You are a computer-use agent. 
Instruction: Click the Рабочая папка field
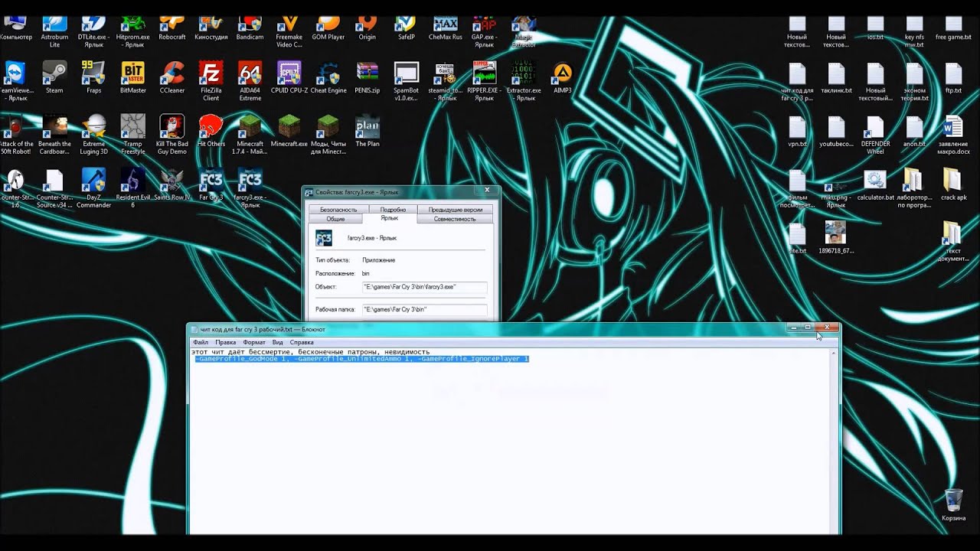424,310
